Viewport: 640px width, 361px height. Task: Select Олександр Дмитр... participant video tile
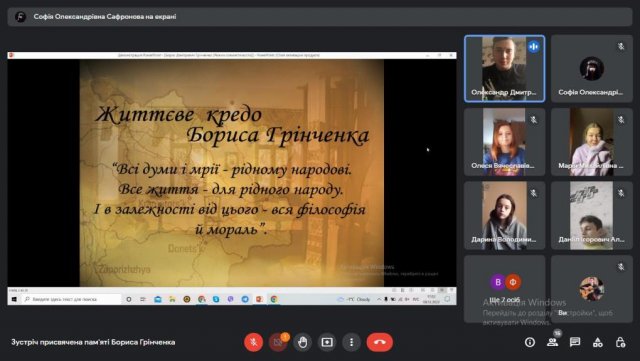click(504, 69)
